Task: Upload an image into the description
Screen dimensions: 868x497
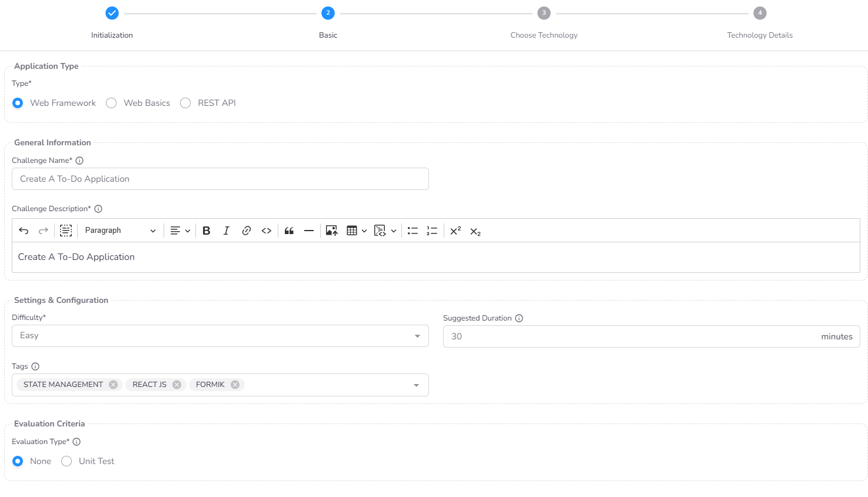Action: tap(331, 231)
